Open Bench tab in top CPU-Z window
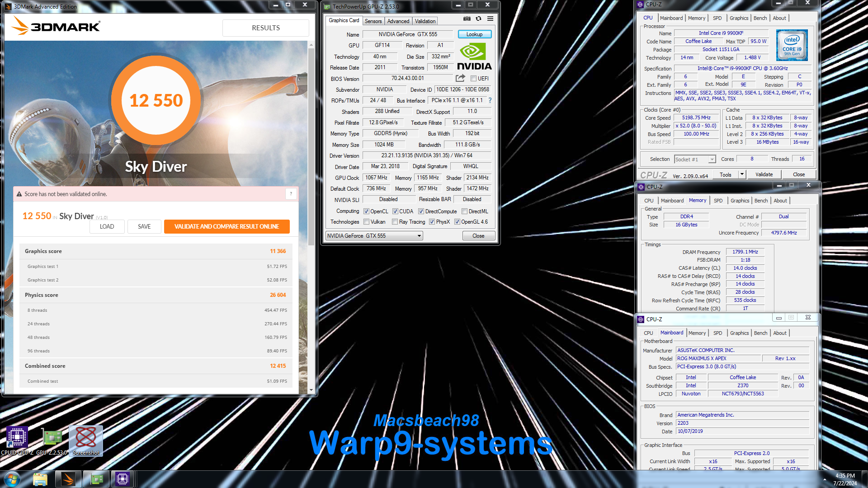The height and width of the screenshot is (488, 868). [x=760, y=18]
